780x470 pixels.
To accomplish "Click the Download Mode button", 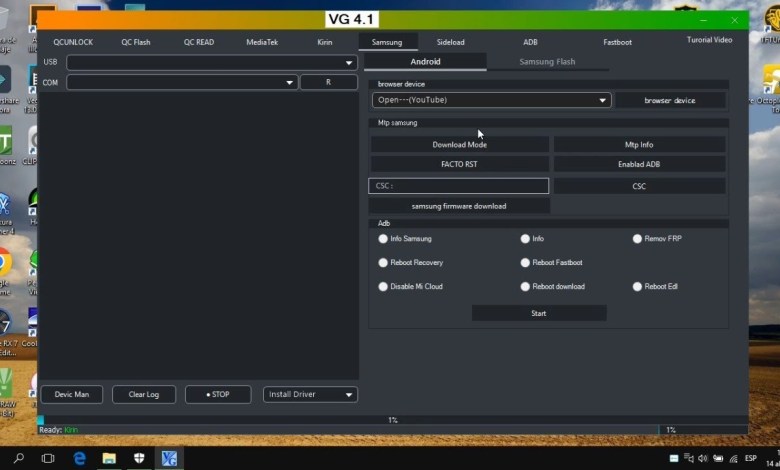I will point(459,145).
